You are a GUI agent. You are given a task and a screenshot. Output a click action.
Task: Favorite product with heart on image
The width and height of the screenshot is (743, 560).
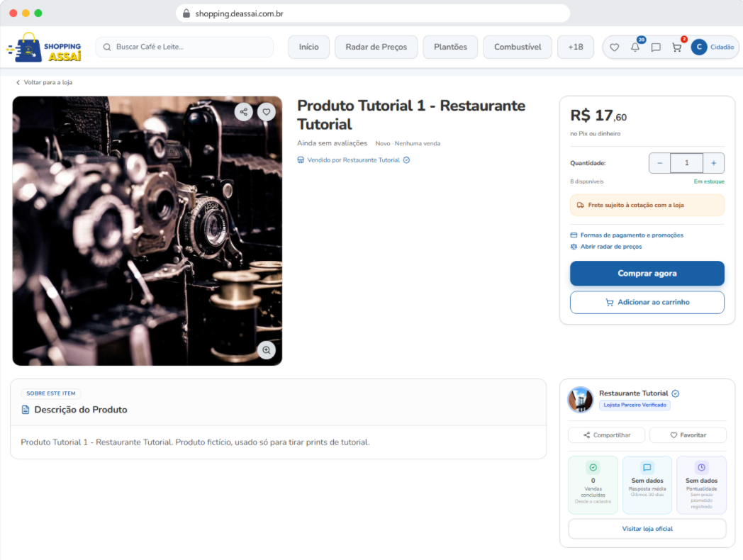(x=267, y=112)
